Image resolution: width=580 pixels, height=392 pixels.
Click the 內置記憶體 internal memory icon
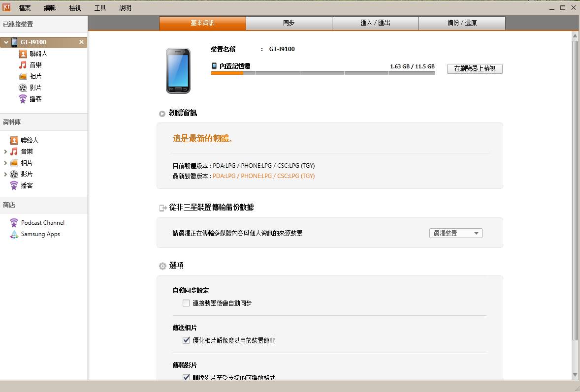click(x=214, y=66)
